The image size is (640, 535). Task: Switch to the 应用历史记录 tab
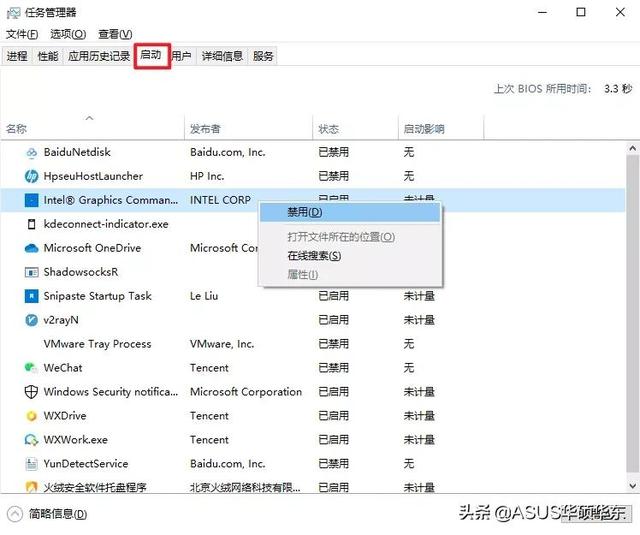(x=99, y=56)
